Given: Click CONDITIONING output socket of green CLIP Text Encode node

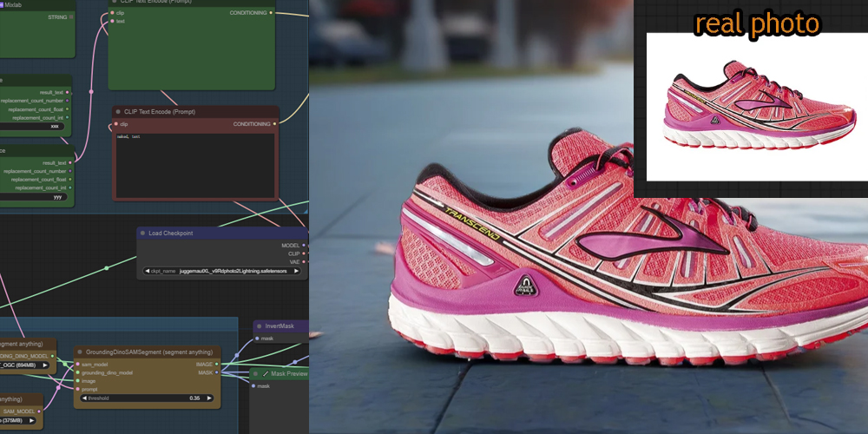Looking at the screenshot, I should click(x=271, y=13).
